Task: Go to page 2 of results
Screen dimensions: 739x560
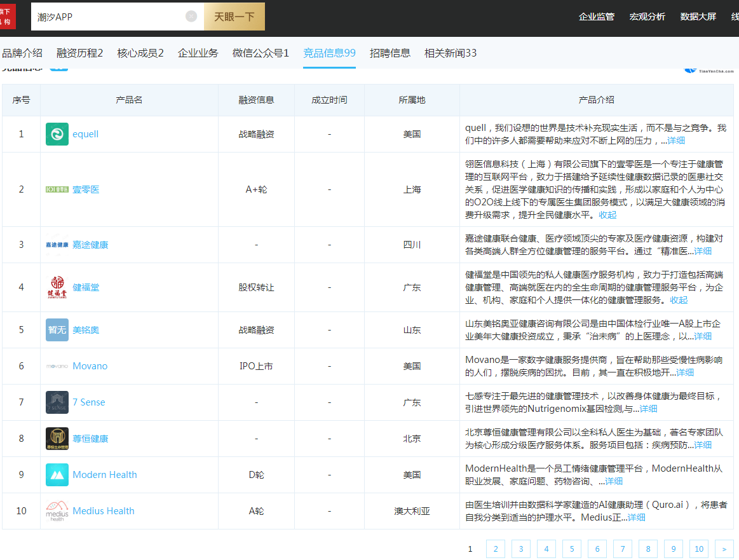Action: point(496,549)
